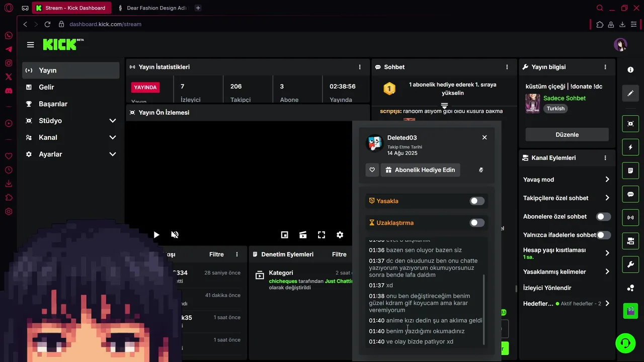Open the green headset support button

click(625, 343)
